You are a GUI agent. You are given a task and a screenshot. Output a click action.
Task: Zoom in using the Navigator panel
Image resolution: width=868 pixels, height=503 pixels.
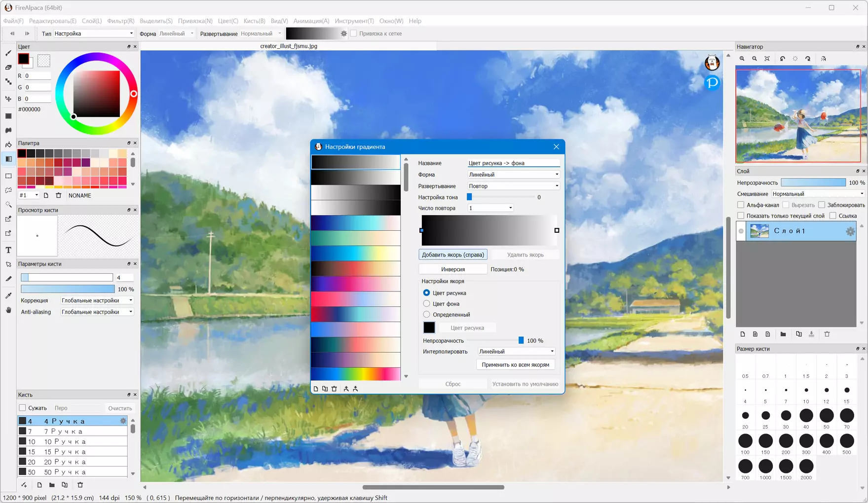click(x=742, y=59)
